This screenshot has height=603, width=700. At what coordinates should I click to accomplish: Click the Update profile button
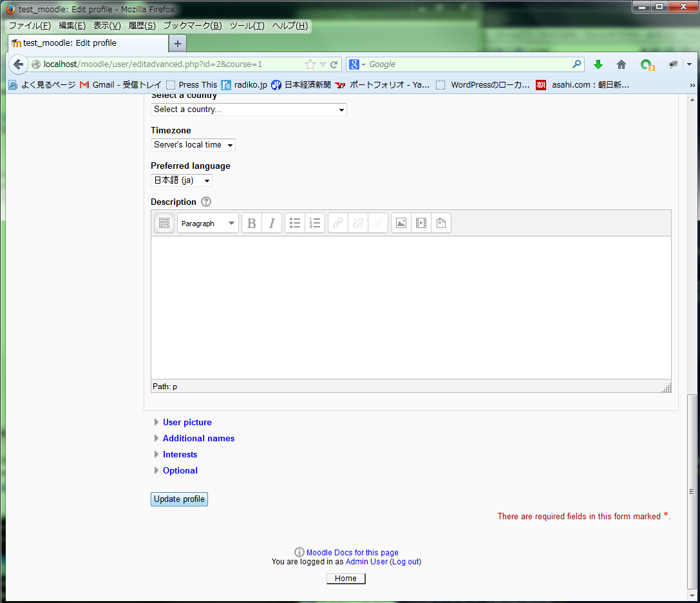[179, 499]
